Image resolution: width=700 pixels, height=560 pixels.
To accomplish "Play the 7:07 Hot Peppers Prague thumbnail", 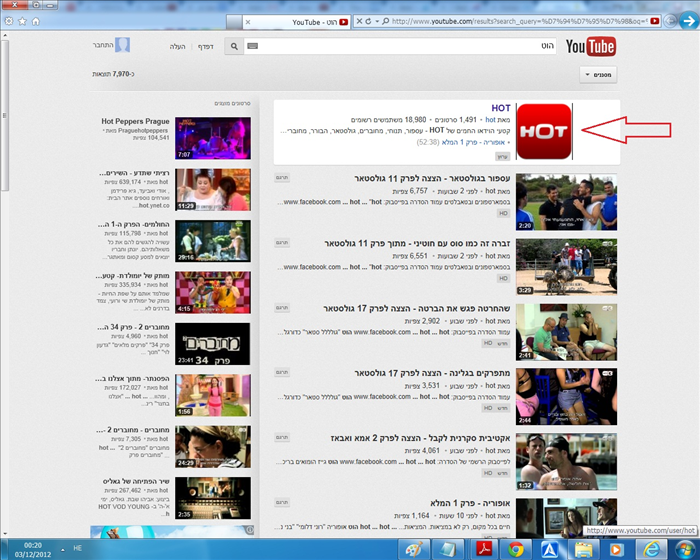I will [x=213, y=138].
